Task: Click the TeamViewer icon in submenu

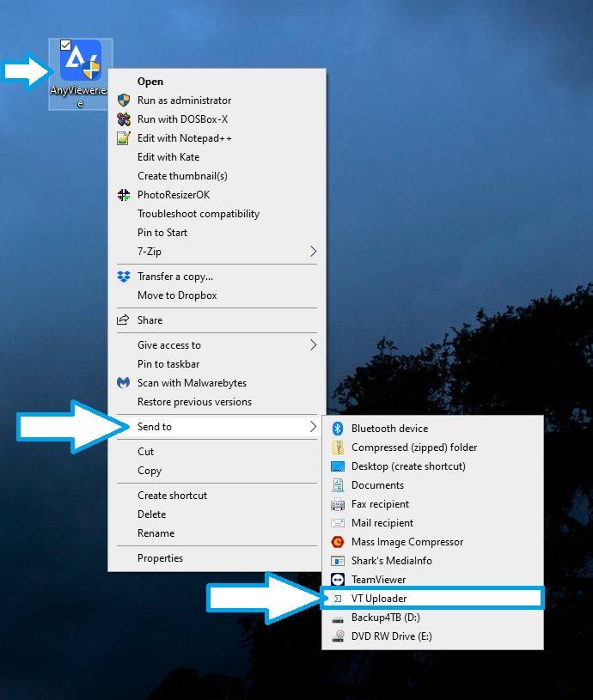Action: (338, 580)
